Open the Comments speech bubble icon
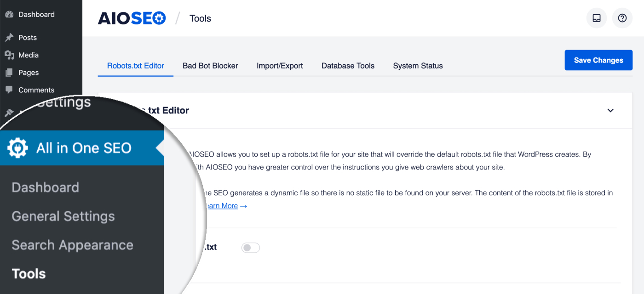 [x=9, y=90]
